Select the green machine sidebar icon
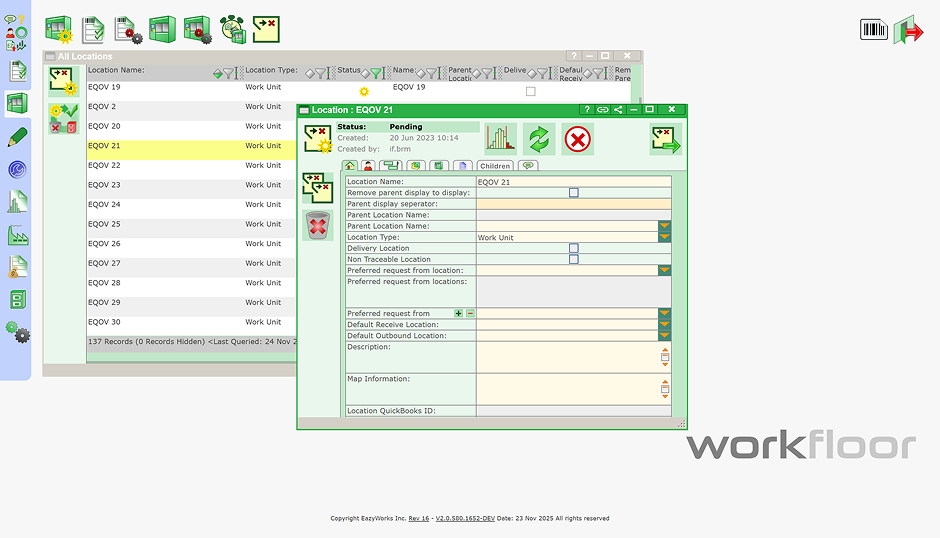940x538 pixels. (x=17, y=103)
